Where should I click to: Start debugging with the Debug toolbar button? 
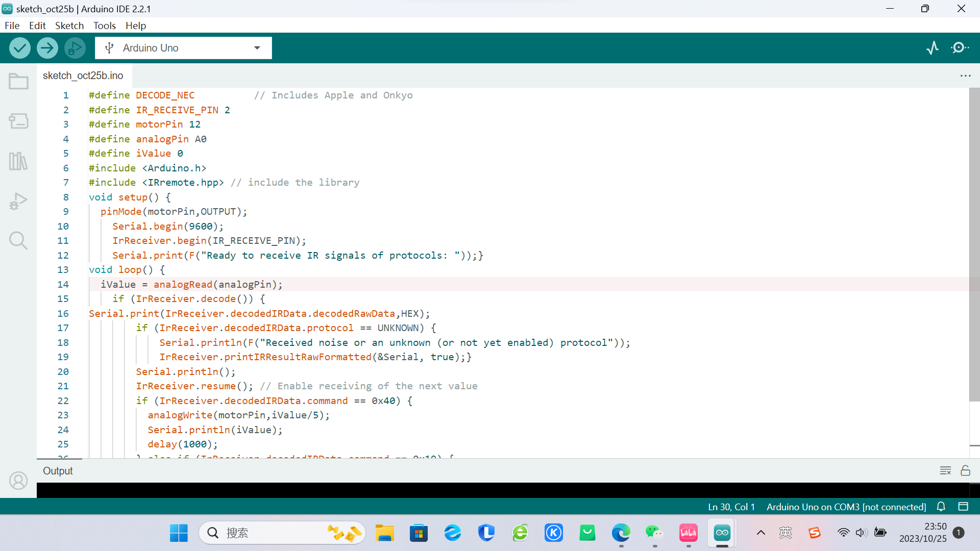pos(75,48)
